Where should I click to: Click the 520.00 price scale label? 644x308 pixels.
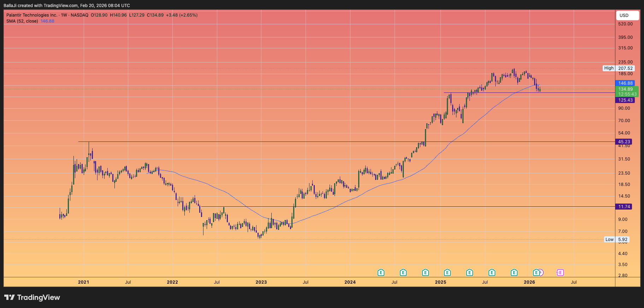click(x=625, y=24)
